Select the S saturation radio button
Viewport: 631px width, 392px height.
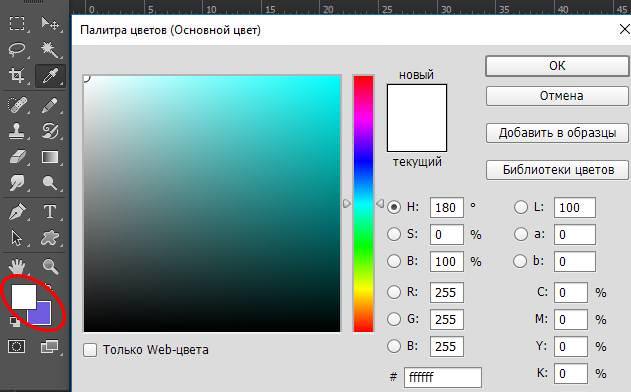click(x=394, y=234)
